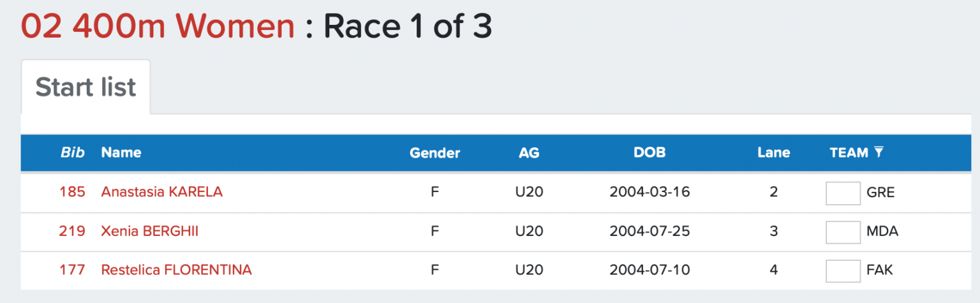Click the flag placeholder beside MDA
Image resolution: width=980 pixels, height=303 pixels.
click(x=843, y=232)
